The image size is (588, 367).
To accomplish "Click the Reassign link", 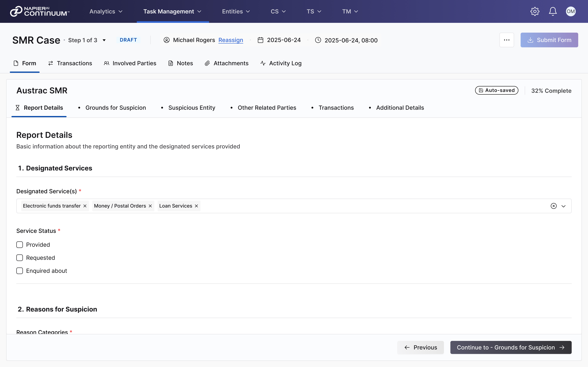I will (x=231, y=40).
